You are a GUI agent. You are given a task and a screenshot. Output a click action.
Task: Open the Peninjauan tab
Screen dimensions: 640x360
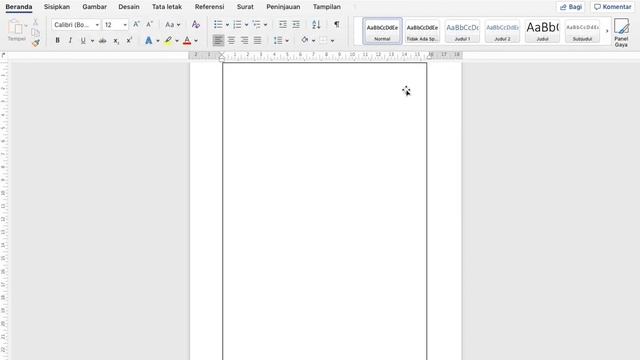283,7
